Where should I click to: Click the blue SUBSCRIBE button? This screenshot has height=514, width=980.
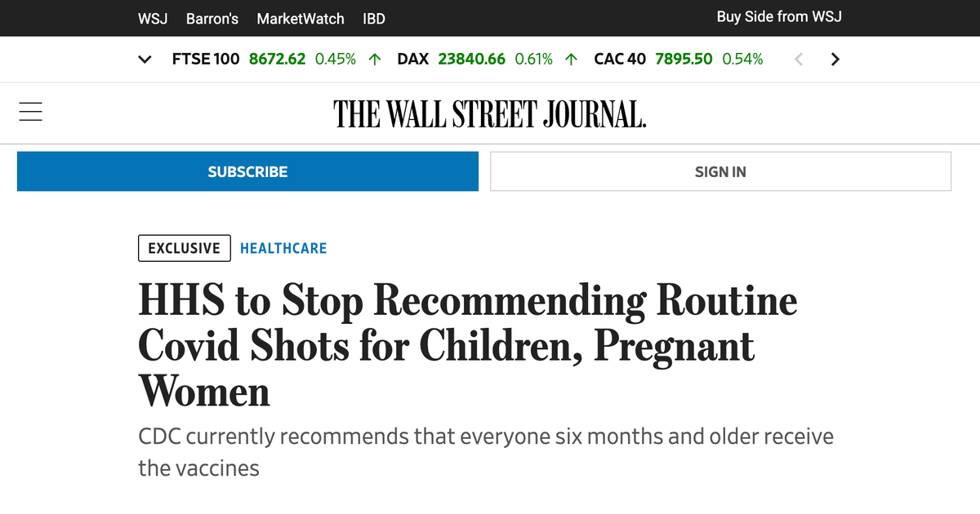pyautogui.click(x=247, y=171)
